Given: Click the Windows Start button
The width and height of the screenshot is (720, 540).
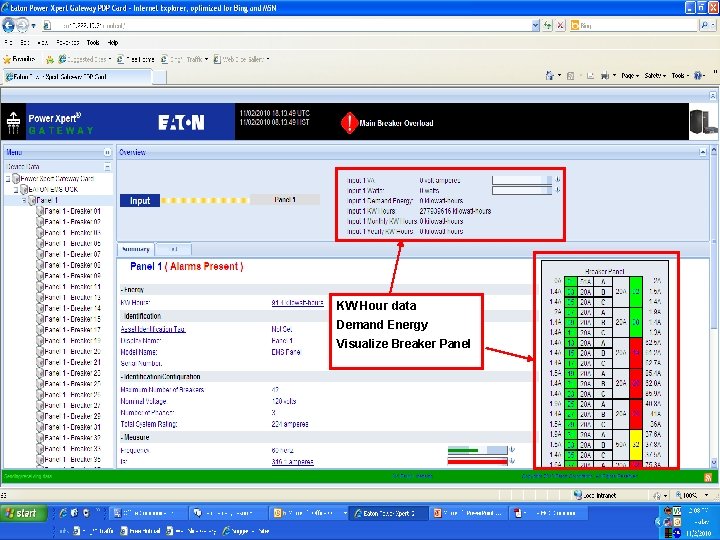Looking at the screenshot, I should (x=23, y=513).
